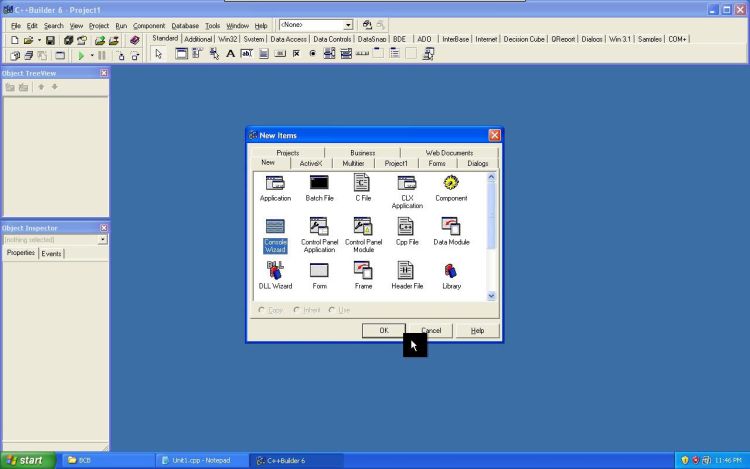The width and height of the screenshot is (750, 469).
Task: Open the File menu
Action: [16, 26]
